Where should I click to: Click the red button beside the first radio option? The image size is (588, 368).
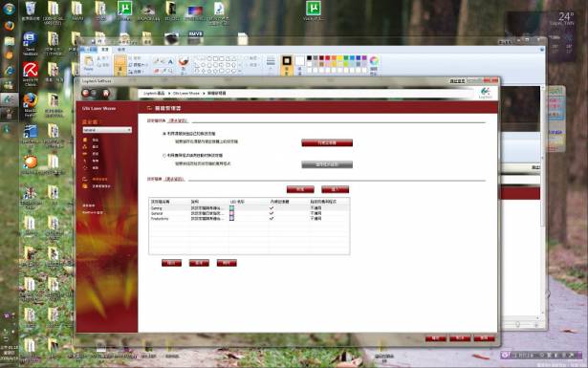point(327,142)
